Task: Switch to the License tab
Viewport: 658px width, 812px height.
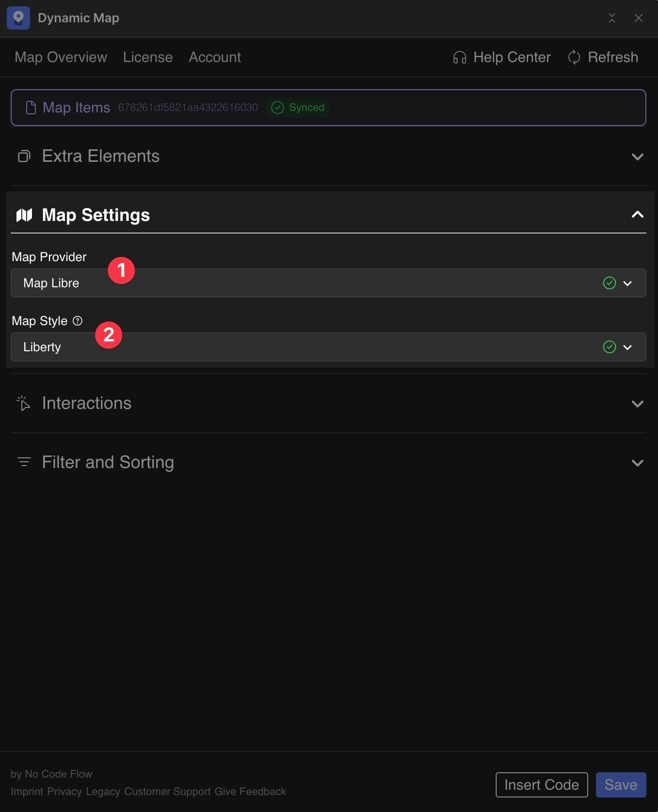Action: coord(148,57)
